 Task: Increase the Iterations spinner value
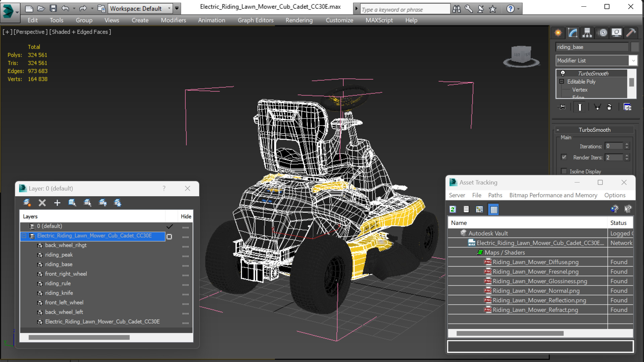pyautogui.click(x=627, y=144)
